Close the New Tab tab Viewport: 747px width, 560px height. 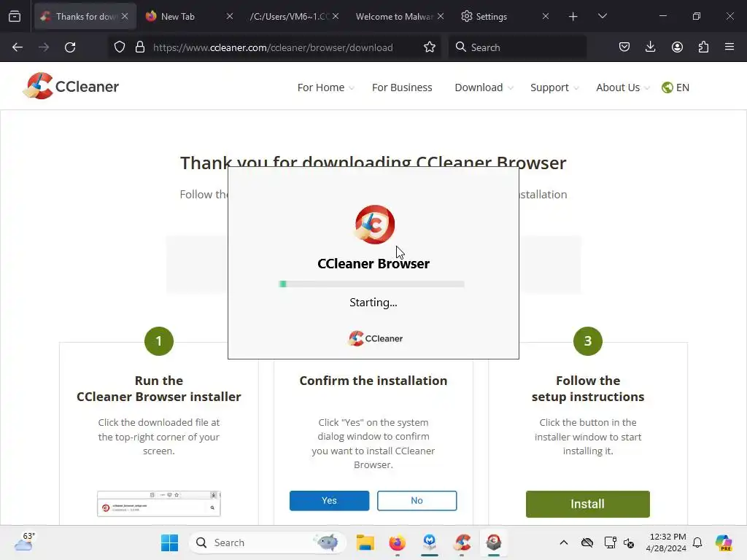(x=230, y=16)
